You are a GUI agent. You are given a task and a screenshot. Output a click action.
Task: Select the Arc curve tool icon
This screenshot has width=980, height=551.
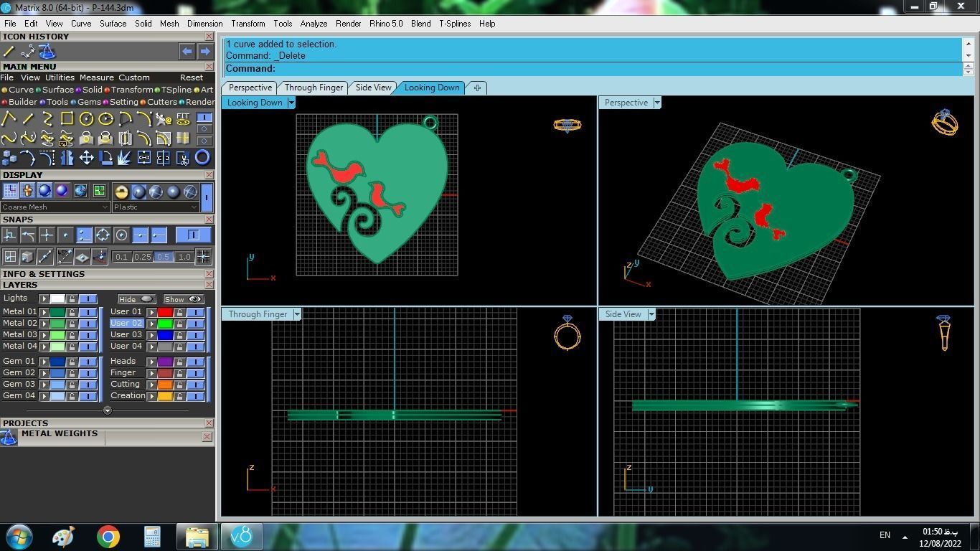click(x=125, y=118)
